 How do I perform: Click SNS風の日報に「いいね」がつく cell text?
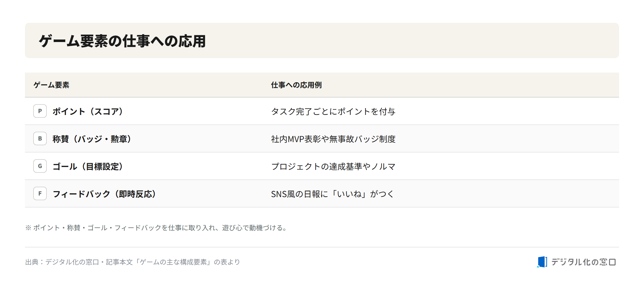tap(333, 194)
